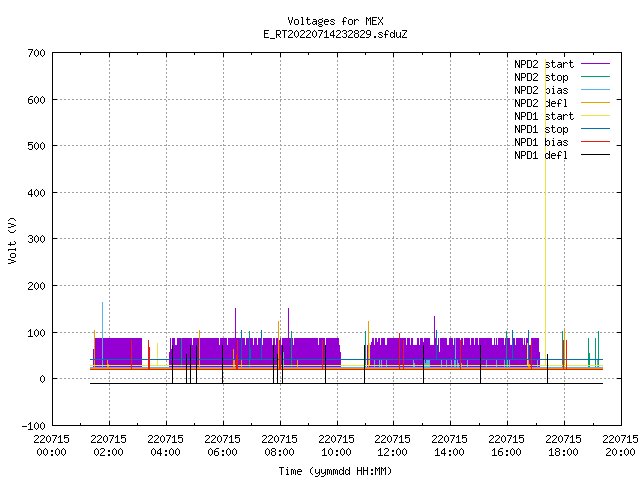640x480 pixels.
Task: Click the 220715 04:00 time tick label
Action: pos(165,446)
